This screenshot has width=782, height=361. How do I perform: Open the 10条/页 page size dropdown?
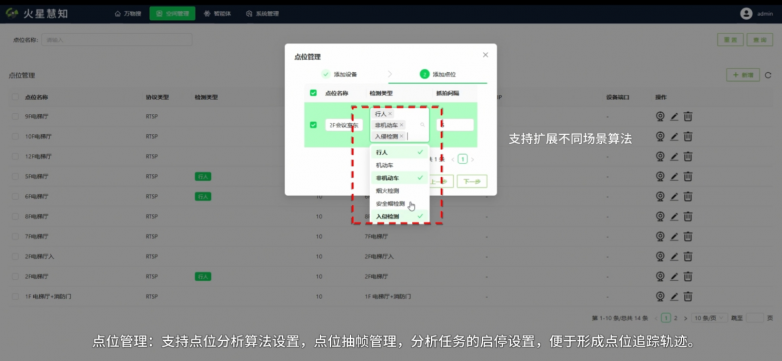coord(710,318)
